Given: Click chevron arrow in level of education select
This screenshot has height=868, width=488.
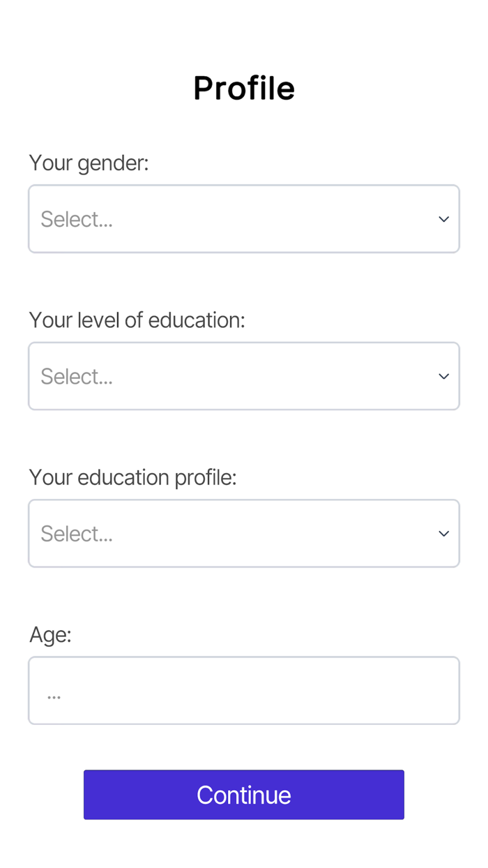Looking at the screenshot, I should click(x=443, y=376).
